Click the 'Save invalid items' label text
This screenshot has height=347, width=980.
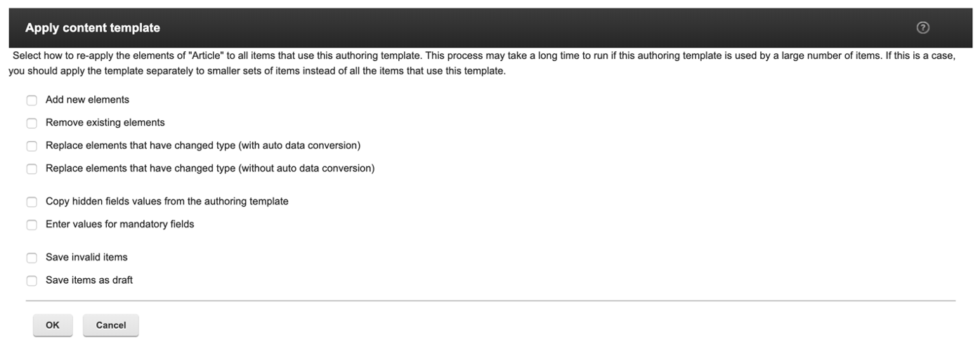tap(86, 257)
